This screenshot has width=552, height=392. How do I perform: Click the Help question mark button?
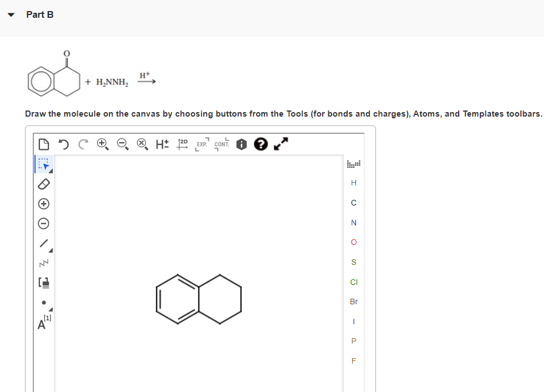tap(260, 144)
